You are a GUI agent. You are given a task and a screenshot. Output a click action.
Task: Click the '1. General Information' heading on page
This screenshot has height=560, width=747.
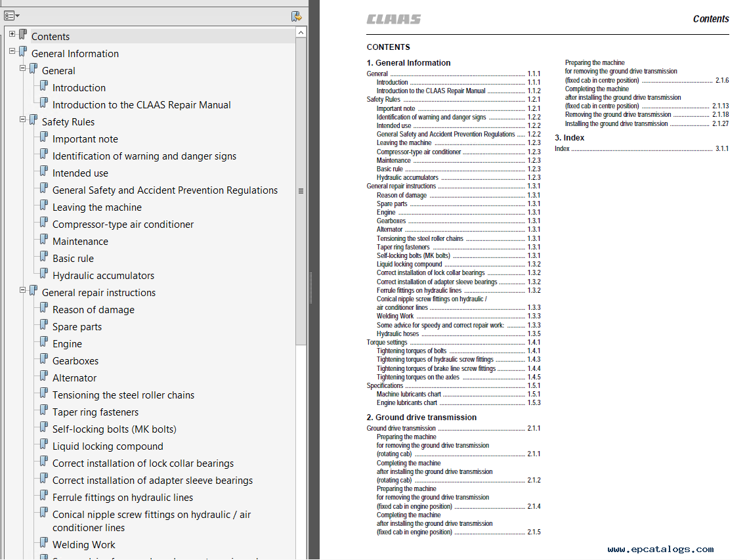[x=408, y=63]
